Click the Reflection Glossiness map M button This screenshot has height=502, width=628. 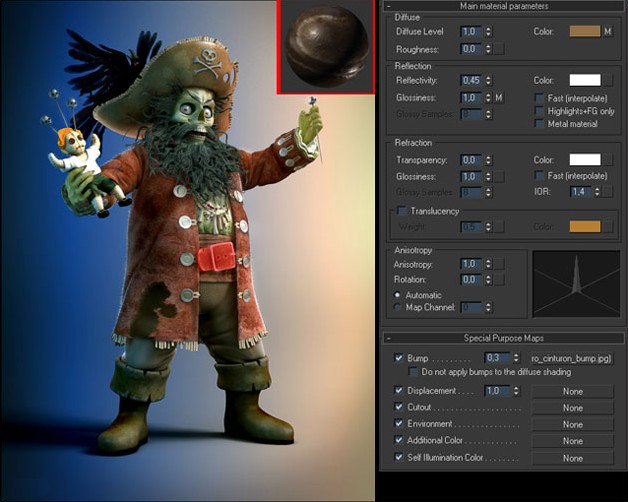(498, 98)
